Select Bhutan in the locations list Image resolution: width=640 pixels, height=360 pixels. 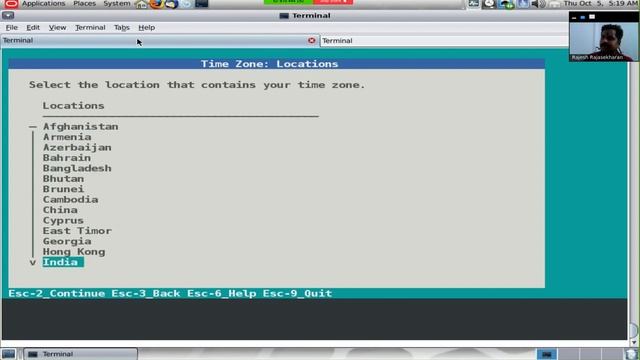pos(63,179)
